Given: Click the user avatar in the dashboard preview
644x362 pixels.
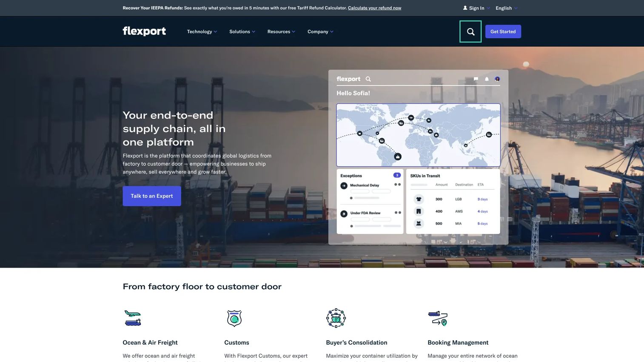Looking at the screenshot, I should [497, 79].
